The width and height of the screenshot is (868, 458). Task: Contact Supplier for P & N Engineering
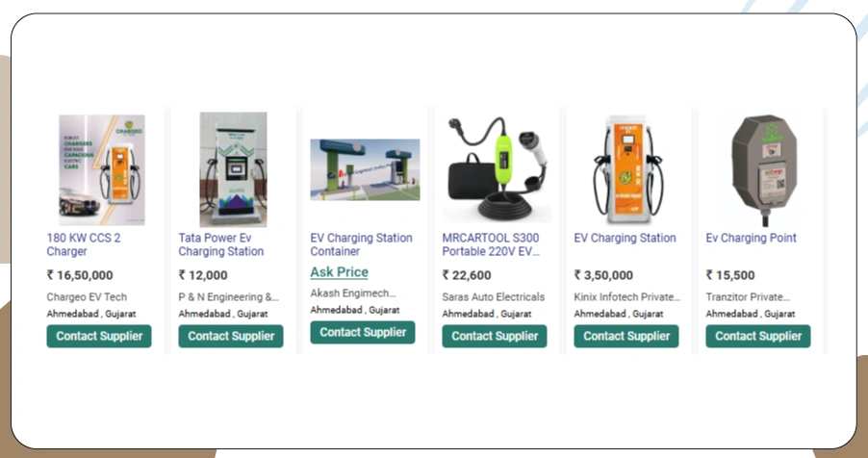point(231,336)
